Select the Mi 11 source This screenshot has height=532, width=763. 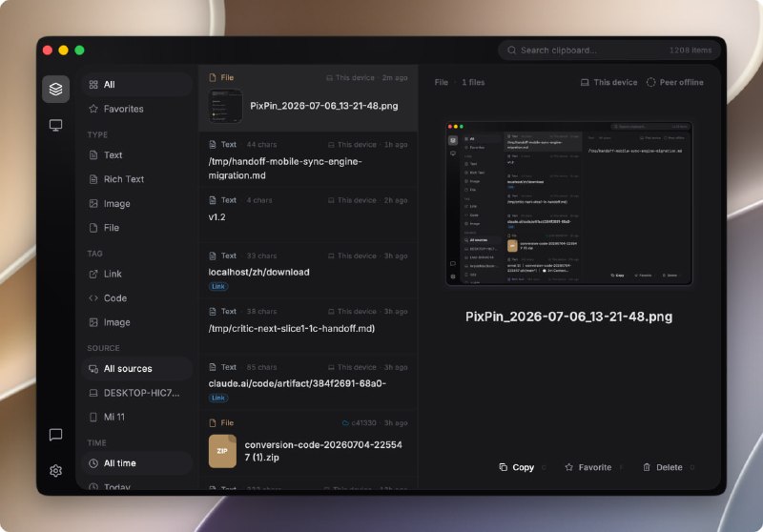(x=136, y=418)
